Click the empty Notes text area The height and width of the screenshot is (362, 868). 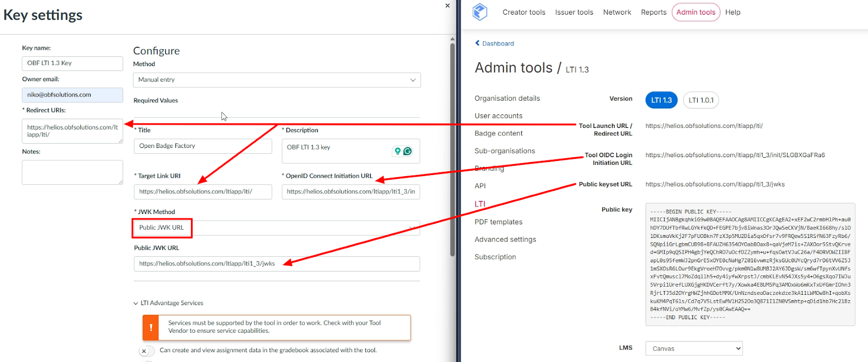72,172
